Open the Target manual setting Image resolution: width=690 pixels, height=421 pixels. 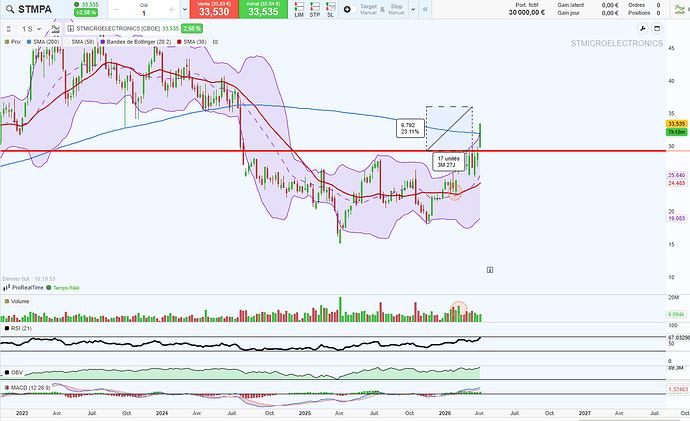tap(368, 9)
